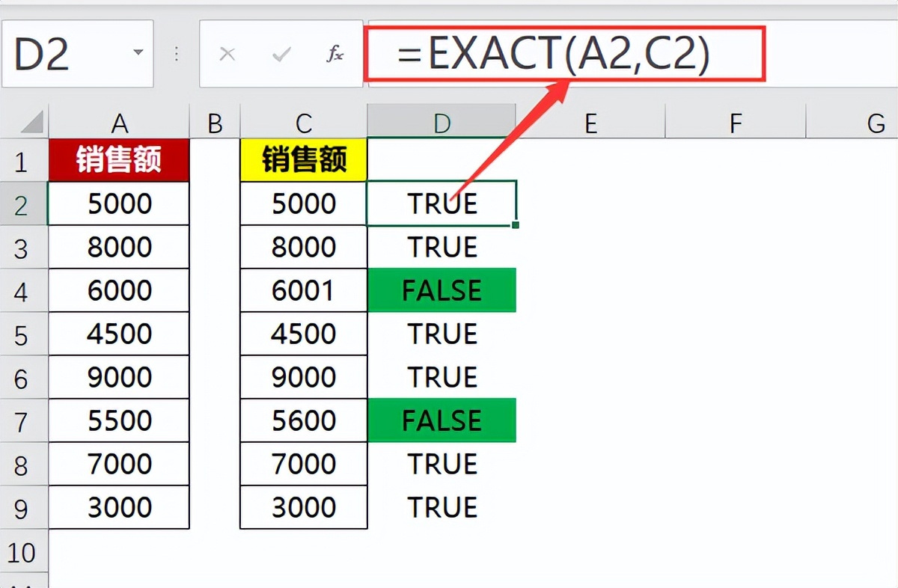Select cell D6 showing TRUE
This screenshot has width=898, height=588.
442,376
